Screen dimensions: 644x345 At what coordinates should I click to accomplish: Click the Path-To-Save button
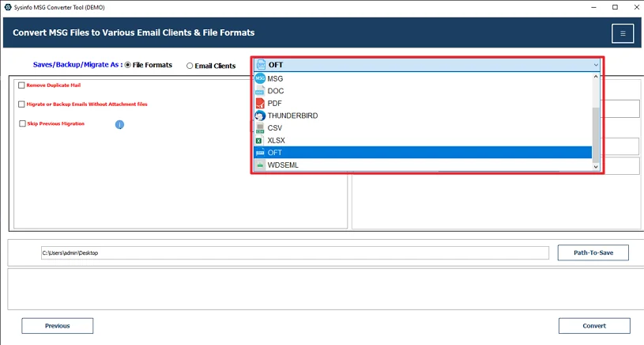tap(593, 252)
